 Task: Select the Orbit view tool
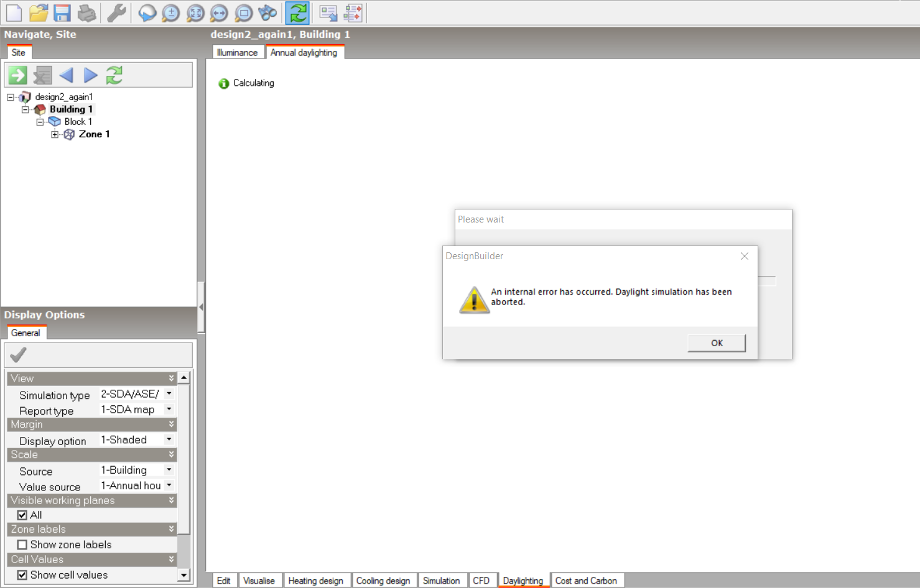(147, 12)
